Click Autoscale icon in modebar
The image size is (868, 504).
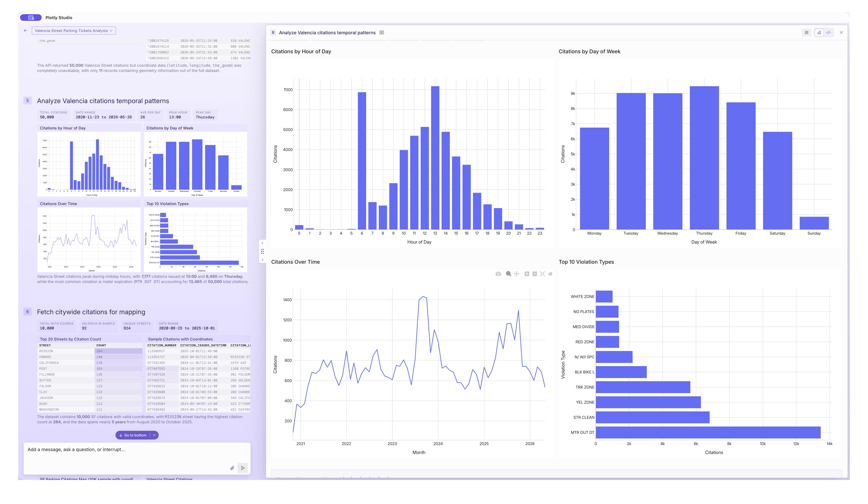[542, 274]
